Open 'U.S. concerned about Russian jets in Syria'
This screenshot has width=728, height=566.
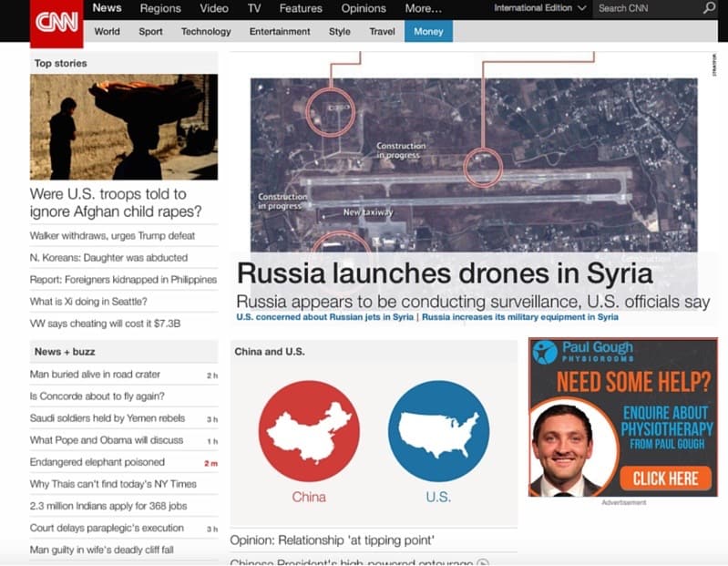[325, 316]
